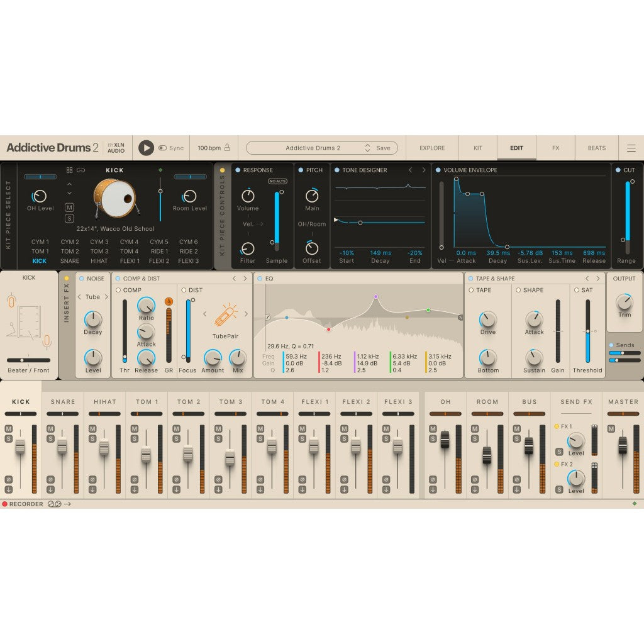
Task: Switch to the BEATS tab
Action: [x=596, y=148]
